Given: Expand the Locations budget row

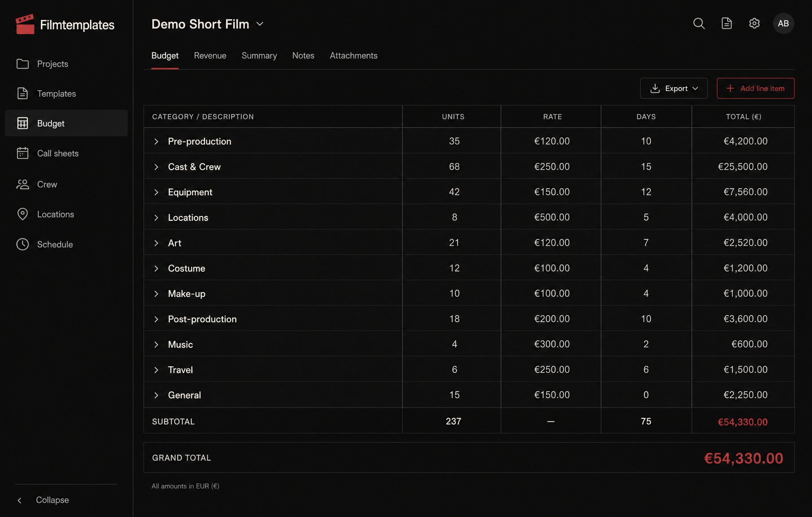Looking at the screenshot, I should (x=156, y=218).
